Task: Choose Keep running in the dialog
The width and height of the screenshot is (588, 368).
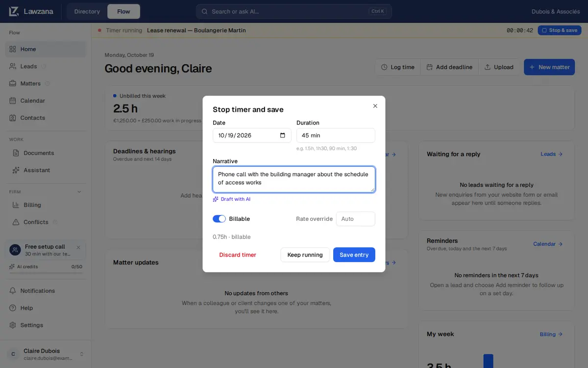Action: (305, 255)
